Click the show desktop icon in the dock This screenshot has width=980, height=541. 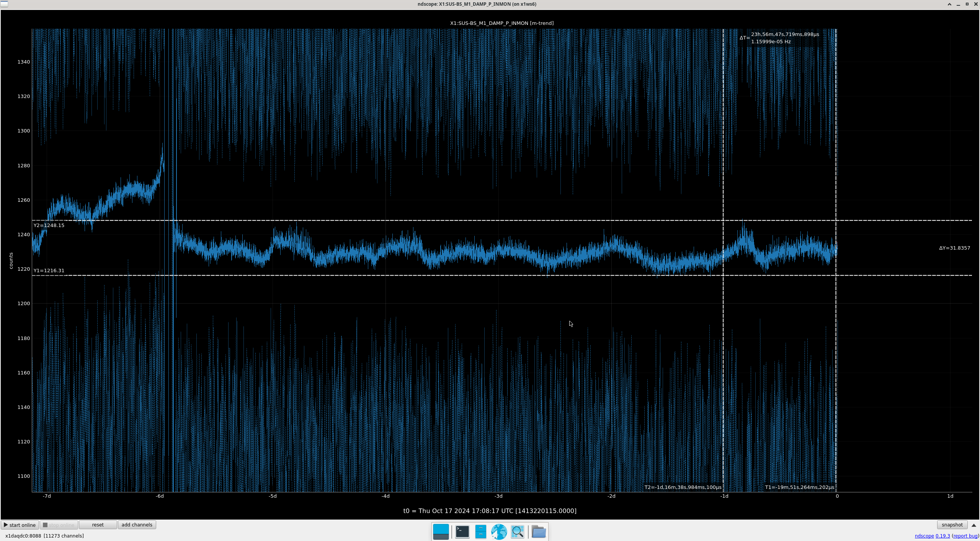point(441,531)
